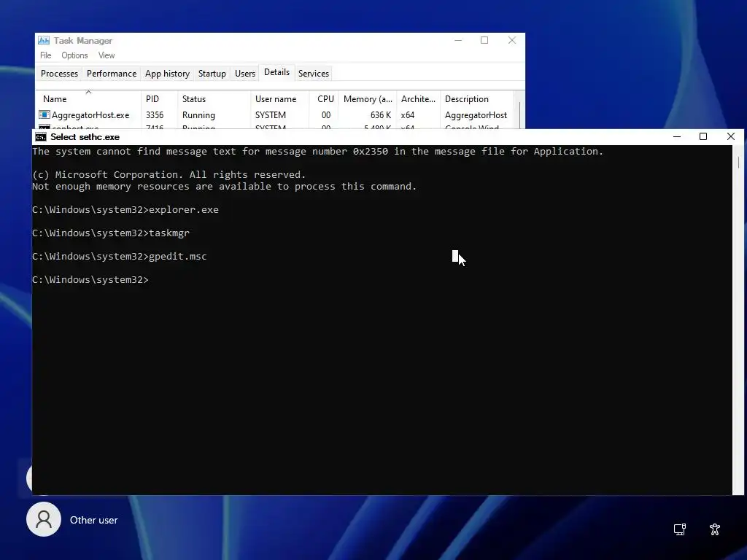The height and width of the screenshot is (560, 747).
Task: Click the Other user label
Action: click(94, 520)
